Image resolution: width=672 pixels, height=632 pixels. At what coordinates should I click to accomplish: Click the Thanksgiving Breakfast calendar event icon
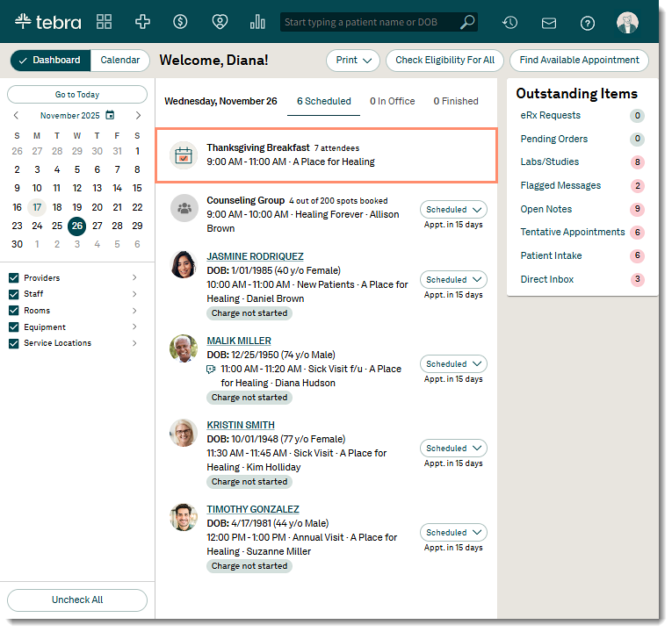point(184,155)
